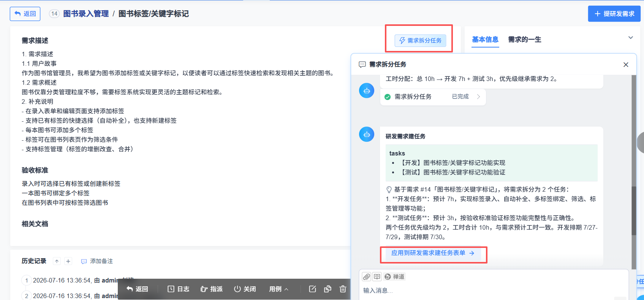The height and width of the screenshot is (300, 644).
Task: Open the 图书录入管理 breadcrumb link
Action: tap(86, 14)
